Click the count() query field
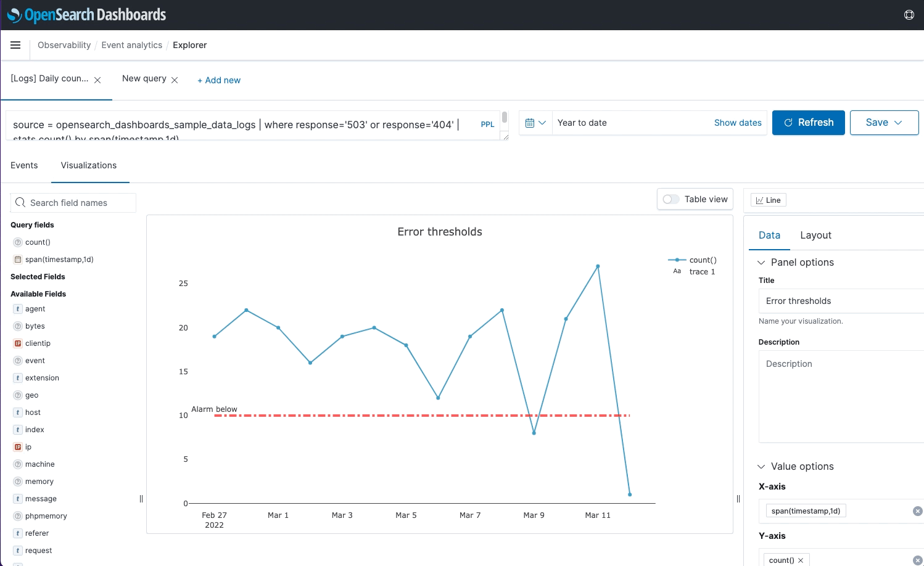Screen dimensions: 924x566 tap(38, 242)
